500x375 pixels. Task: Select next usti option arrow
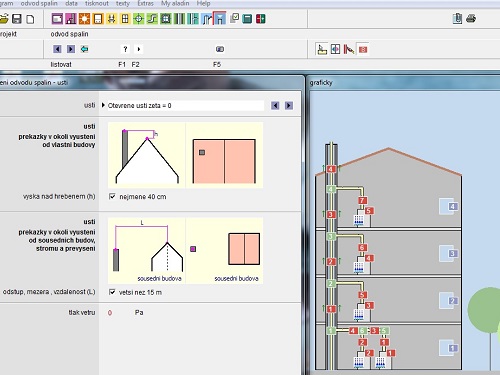289,106
